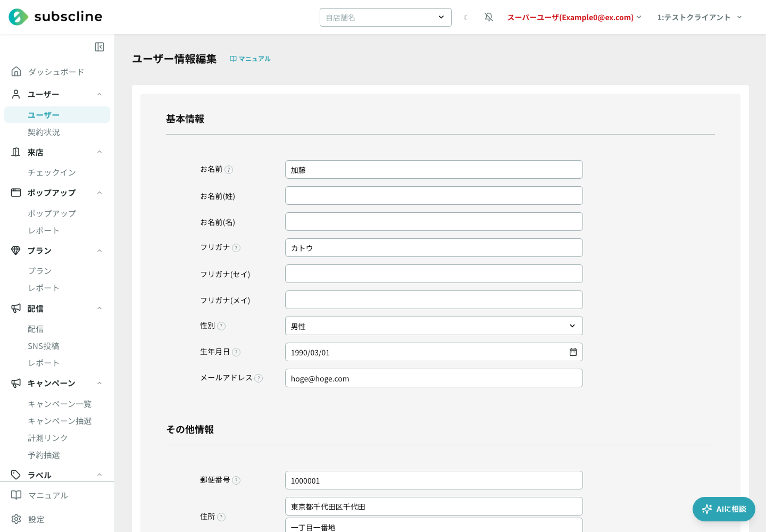Image resolution: width=766 pixels, height=532 pixels.
Task: Open 計測リンク page
Action: (x=48, y=438)
